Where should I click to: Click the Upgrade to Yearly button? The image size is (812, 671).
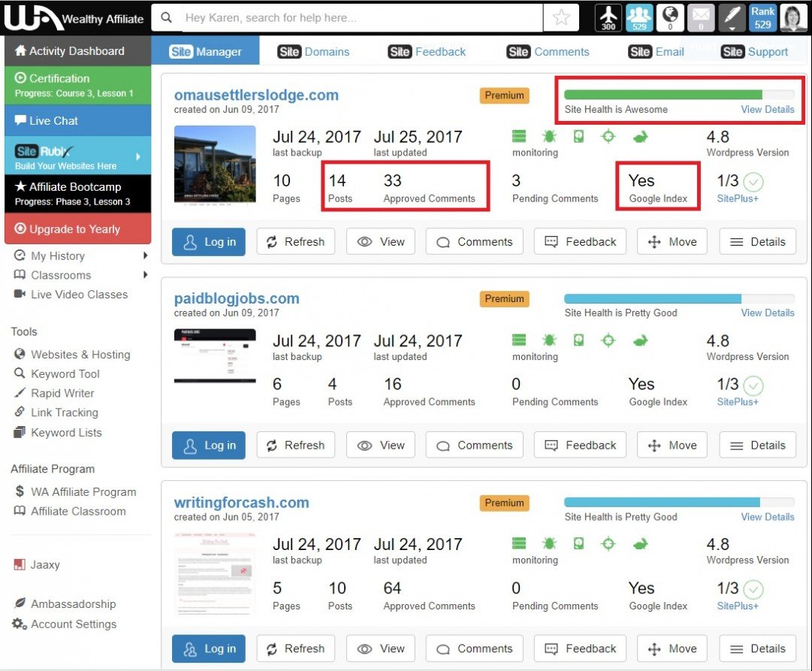77,228
